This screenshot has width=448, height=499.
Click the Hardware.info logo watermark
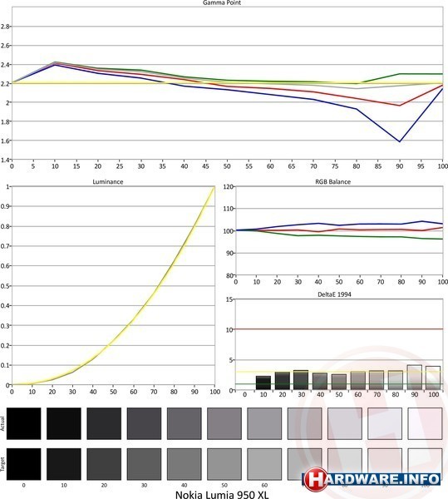(x=372, y=479)
